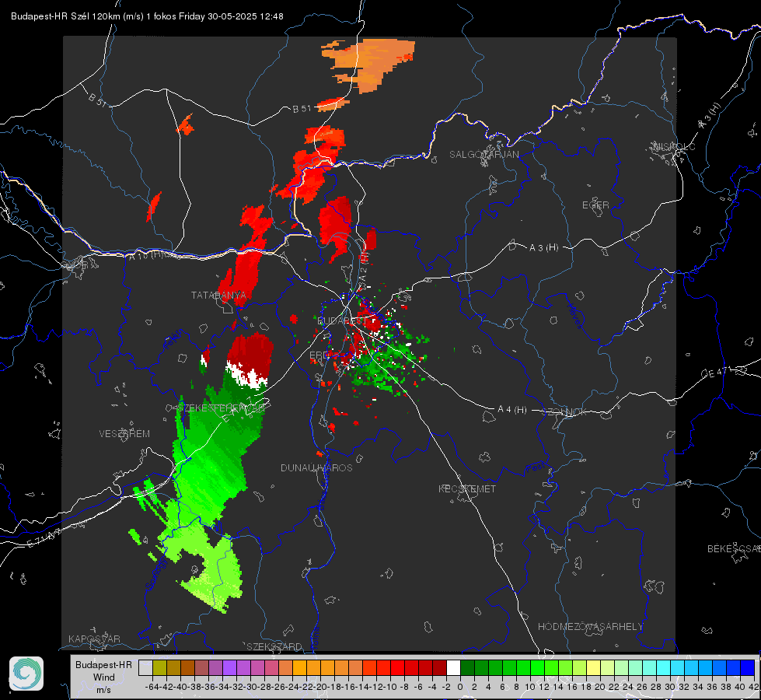The image size is (761, 700).
Task: Click the -26 value on the wind scale
Action: (278, 687)
